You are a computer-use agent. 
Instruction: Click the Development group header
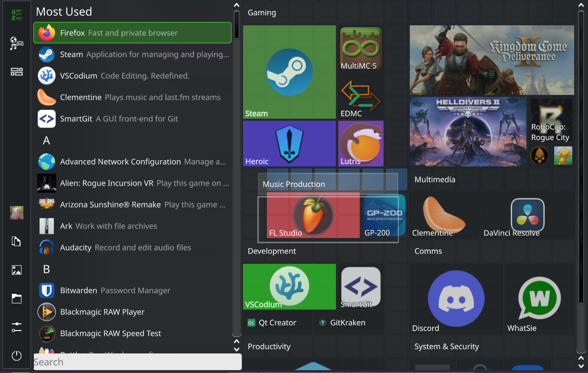pyautogui.click(x=272, y=251)
